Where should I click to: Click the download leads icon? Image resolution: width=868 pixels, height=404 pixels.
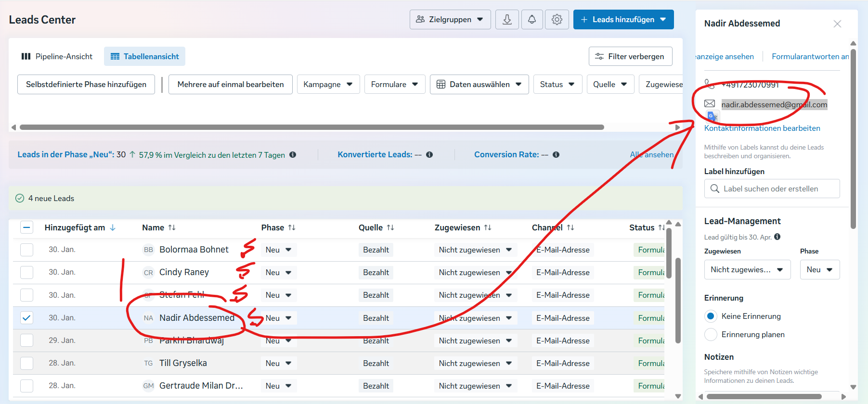pos(507,20)
